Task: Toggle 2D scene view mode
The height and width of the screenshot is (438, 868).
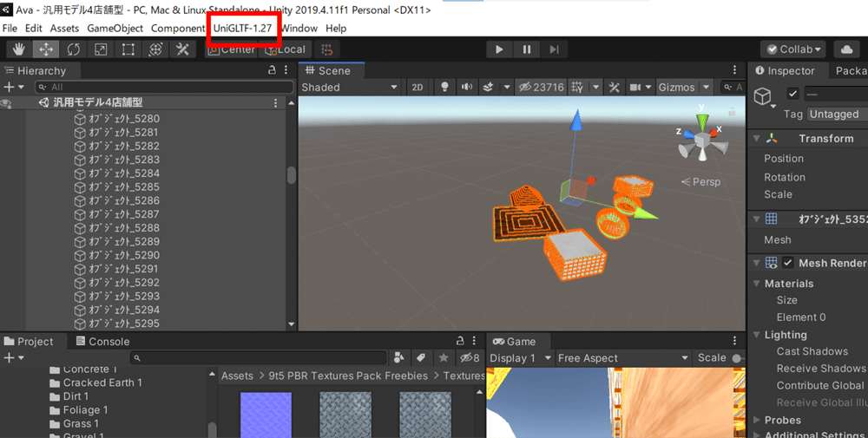Action: 418,87
